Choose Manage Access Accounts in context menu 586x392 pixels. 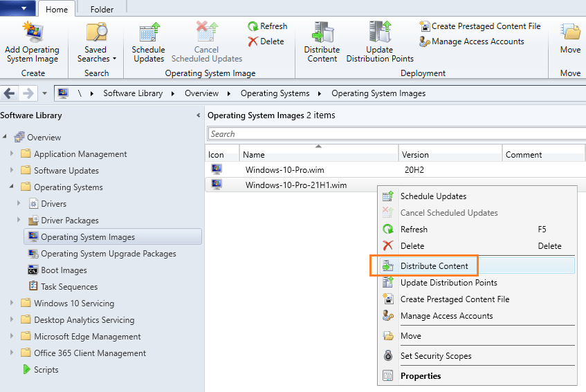pos(477,316)
